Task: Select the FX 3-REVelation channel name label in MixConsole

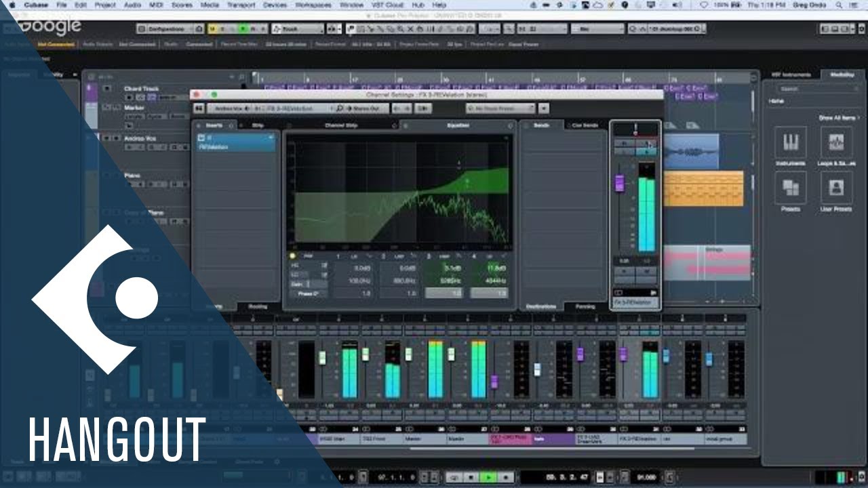Action: pos(639,439)
